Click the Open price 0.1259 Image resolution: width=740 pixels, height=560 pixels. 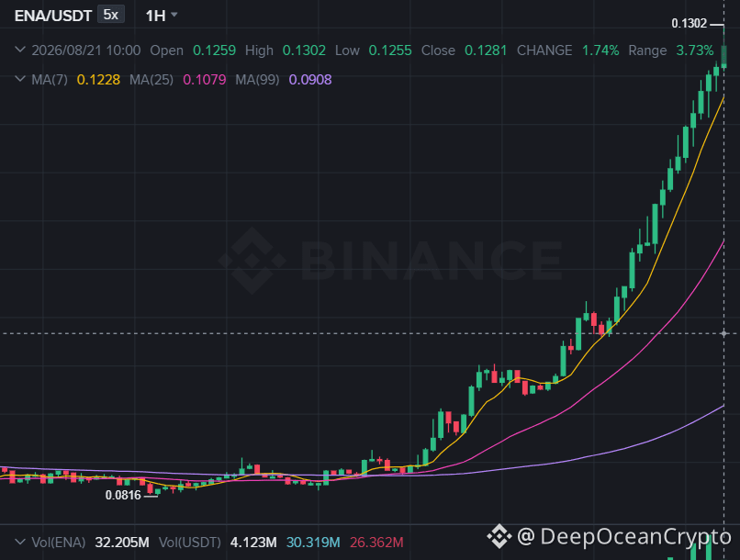tap(214, 50)
